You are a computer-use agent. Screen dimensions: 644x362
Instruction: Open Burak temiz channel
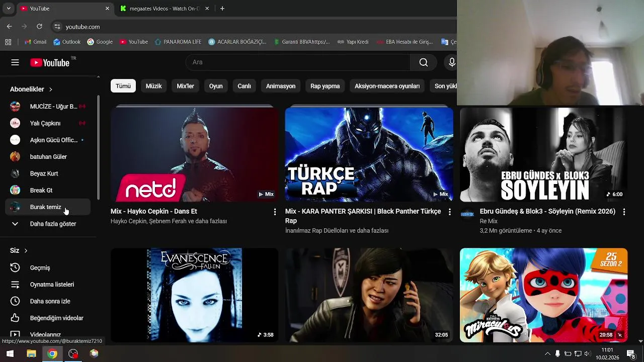click(48, 207)
